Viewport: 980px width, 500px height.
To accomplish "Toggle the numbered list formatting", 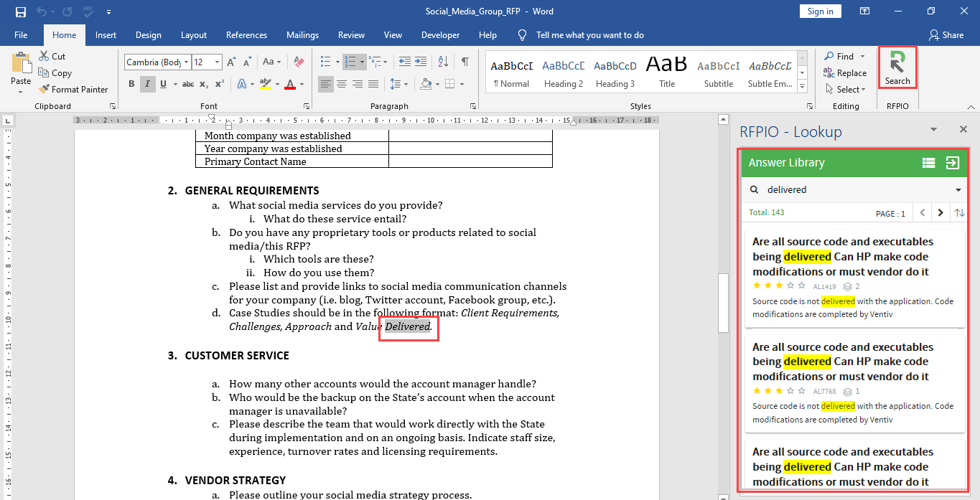I will pyautogui.click(x=350, y=62).
